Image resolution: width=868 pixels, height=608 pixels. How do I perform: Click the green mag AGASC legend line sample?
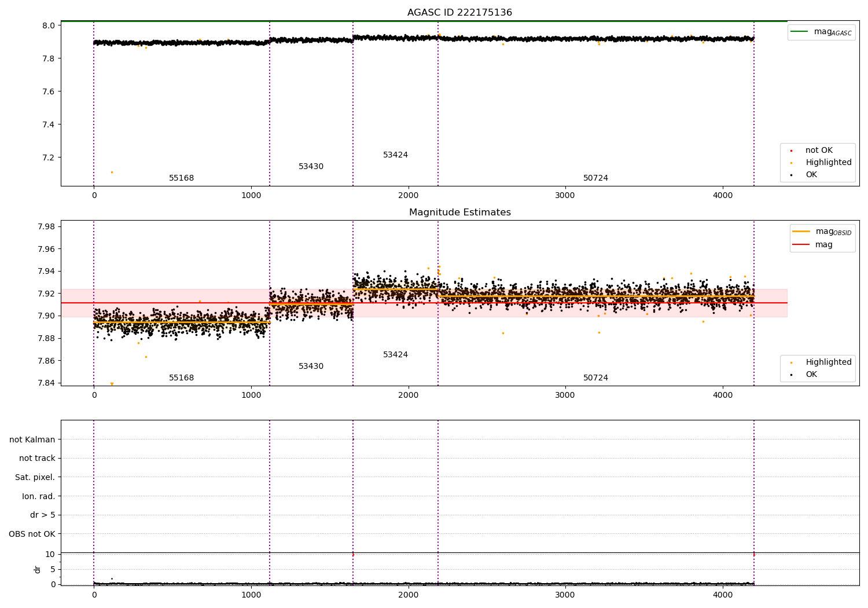coord(800,31)
